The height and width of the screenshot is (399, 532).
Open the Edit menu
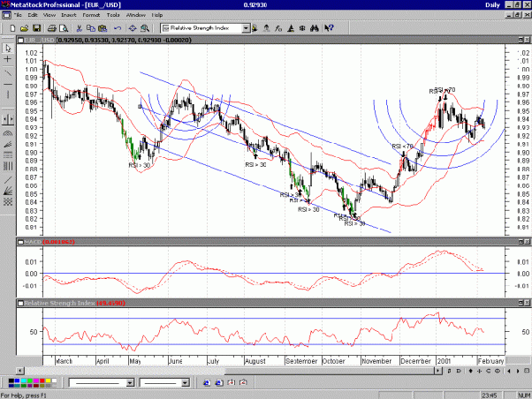(33, 15)
